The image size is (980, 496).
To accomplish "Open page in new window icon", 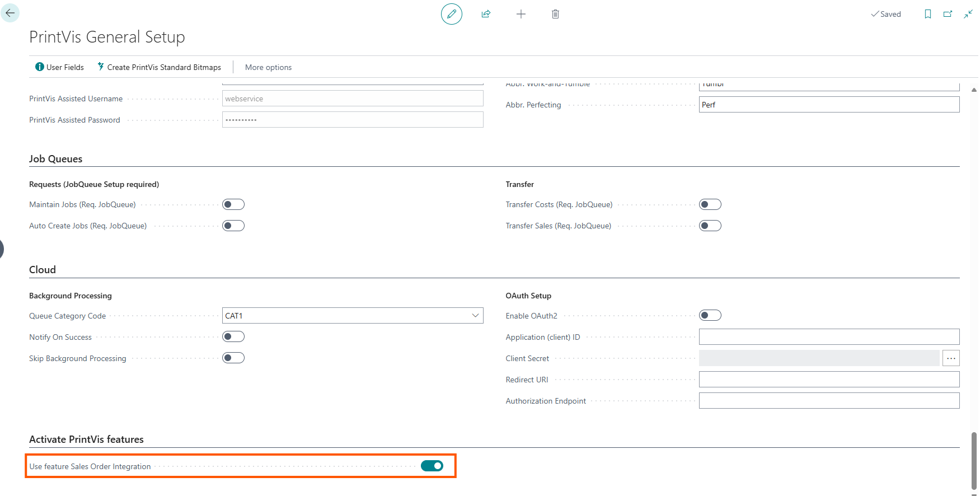I will (x=948, y=14).
